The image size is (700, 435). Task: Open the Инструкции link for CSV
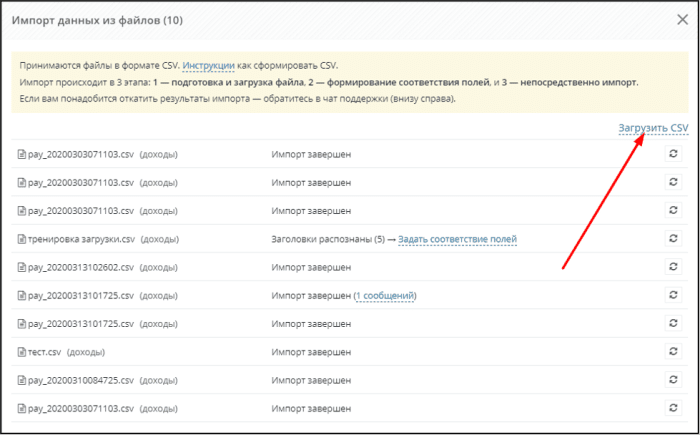[x=208, y=66]
